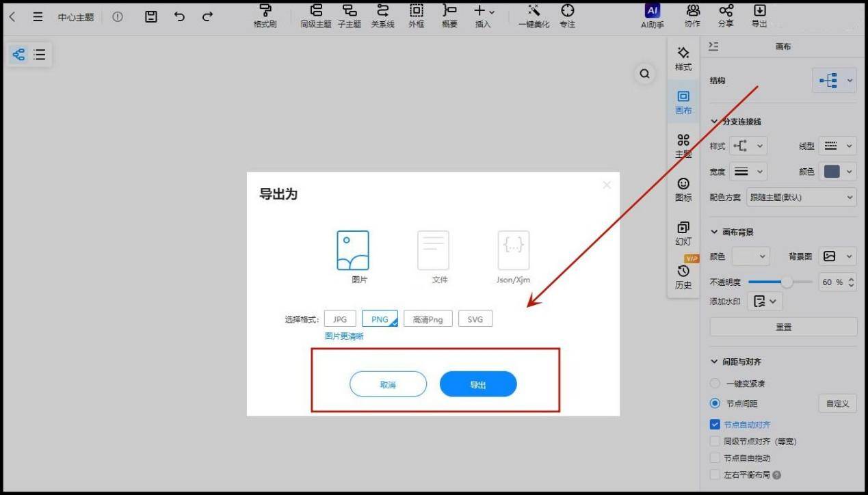868x495 pixels.
Task: Add a 外框 boundary frame
Action: (x=416, y=16)
